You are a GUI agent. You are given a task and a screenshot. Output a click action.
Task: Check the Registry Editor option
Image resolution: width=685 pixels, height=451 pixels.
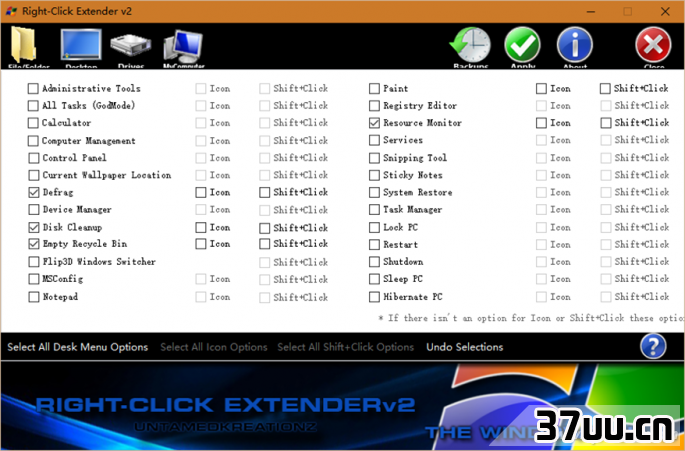[374, 106]
